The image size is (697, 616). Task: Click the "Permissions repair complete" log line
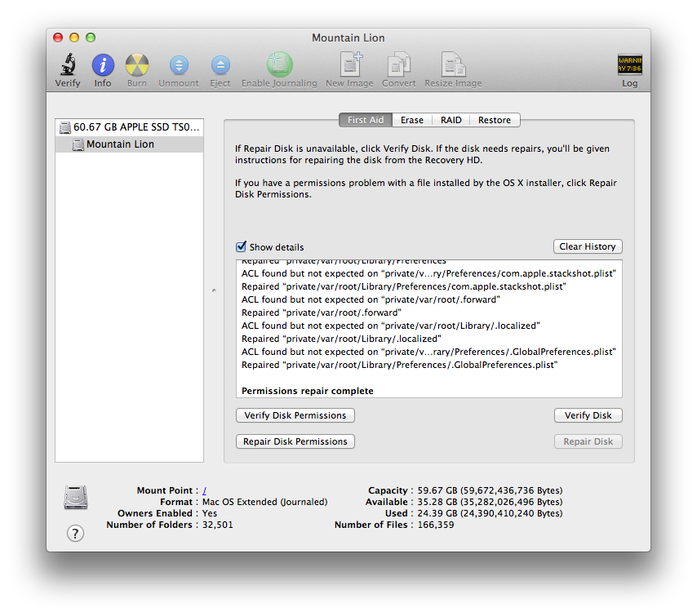tap(307, 391)
